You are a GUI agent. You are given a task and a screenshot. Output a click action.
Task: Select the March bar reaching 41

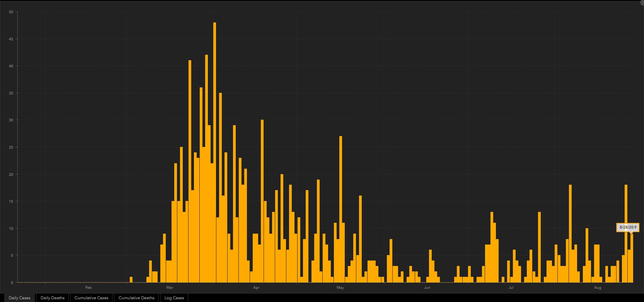coord(190,171)
